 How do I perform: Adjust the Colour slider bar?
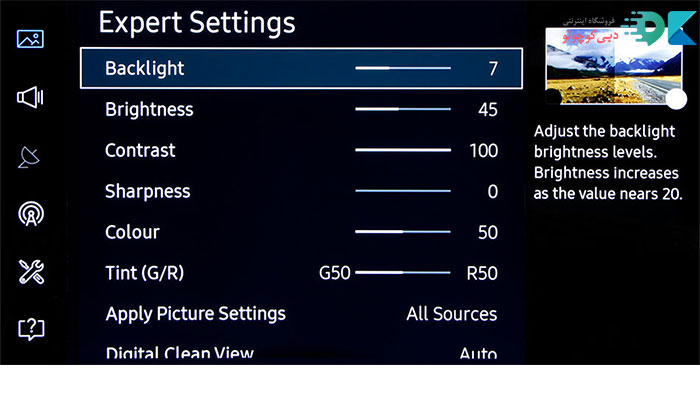(403, 232)
